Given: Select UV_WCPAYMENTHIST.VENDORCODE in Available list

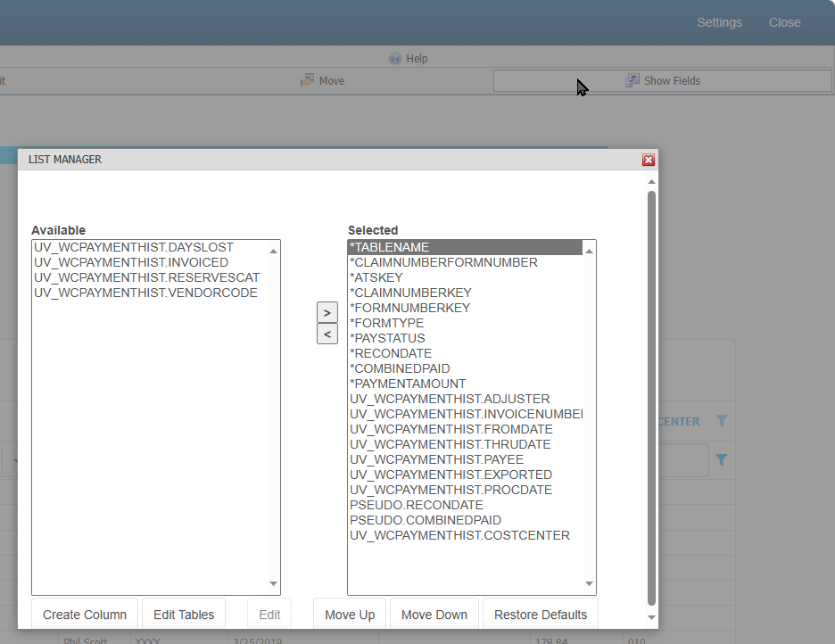Looking at the screenshot, I should (x=145, y=293).
